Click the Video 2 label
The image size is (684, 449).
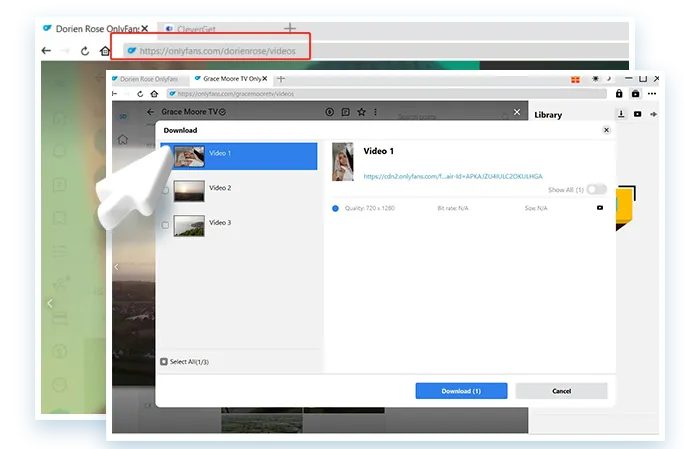click(220, 188)
